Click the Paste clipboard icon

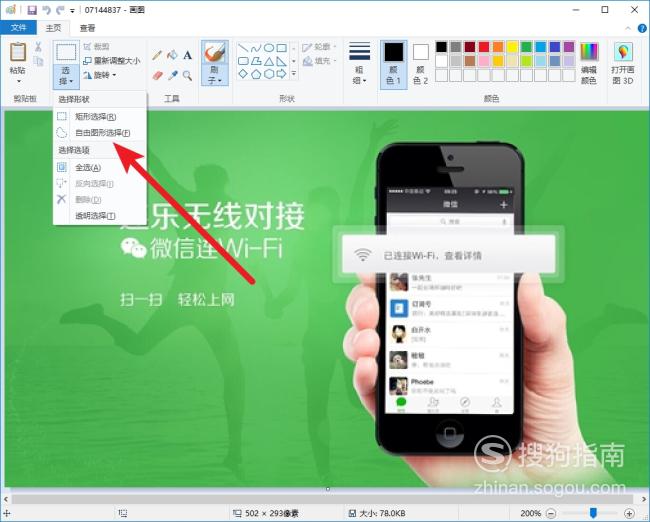18,53
